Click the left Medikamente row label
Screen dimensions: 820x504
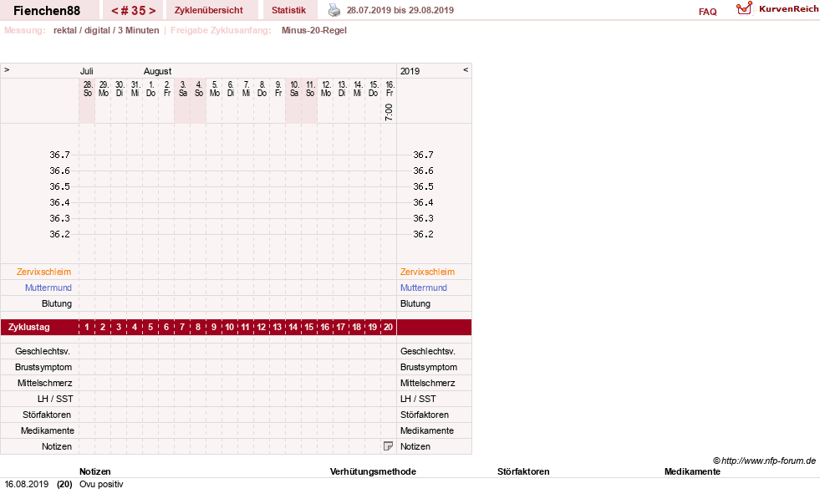click(48, 430)
